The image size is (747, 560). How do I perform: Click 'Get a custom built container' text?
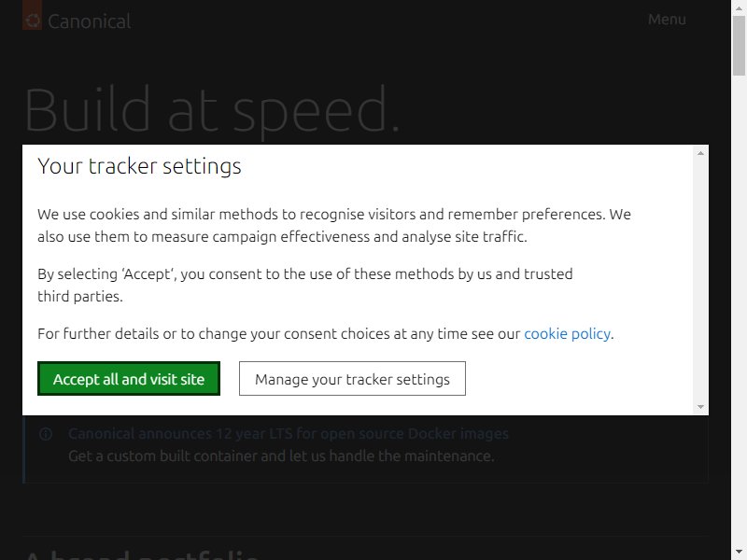pyautogui.click(x=281, y=456)
